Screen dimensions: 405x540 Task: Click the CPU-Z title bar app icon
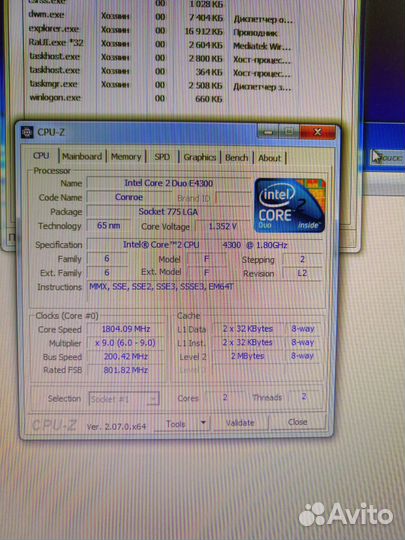[27, 133]
